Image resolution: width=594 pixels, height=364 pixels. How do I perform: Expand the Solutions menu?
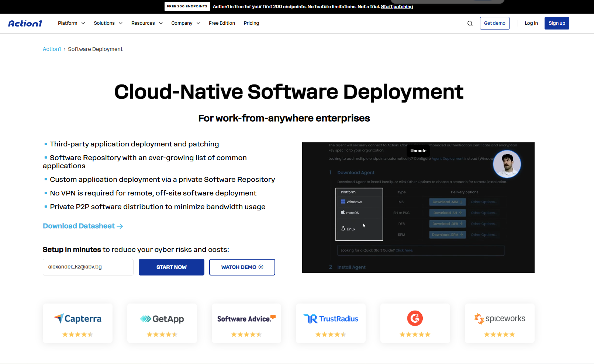click(x=108, y=23)
